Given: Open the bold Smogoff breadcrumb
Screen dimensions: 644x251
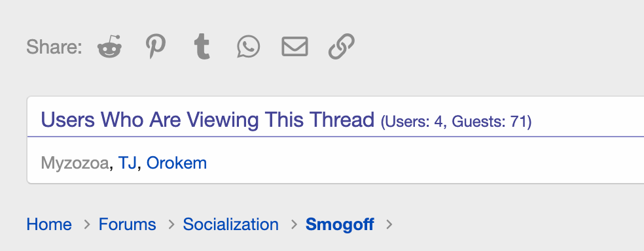Looking at the screenshot, I should point(340,224).
